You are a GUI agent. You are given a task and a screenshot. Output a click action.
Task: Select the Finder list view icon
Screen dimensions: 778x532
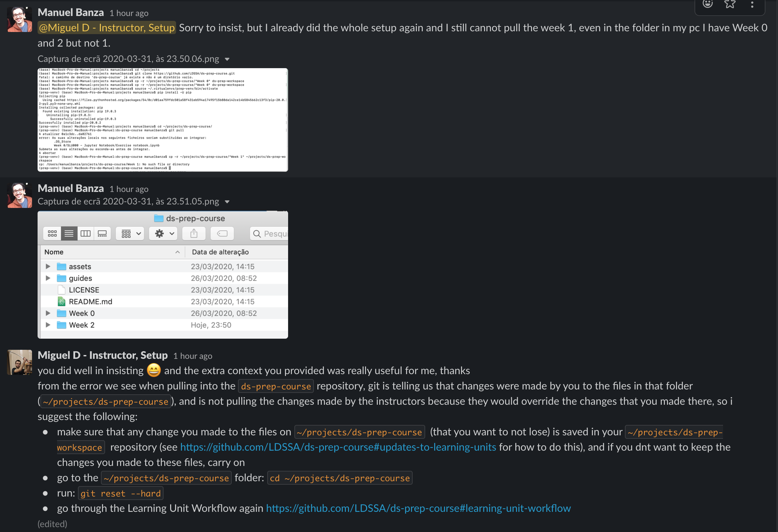coord(69,233)
